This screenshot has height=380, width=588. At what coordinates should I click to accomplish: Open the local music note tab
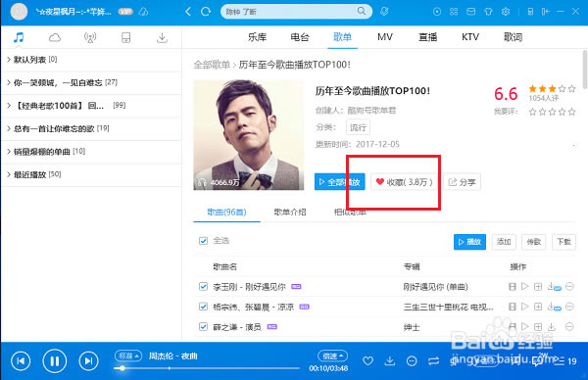coord(19,37)
